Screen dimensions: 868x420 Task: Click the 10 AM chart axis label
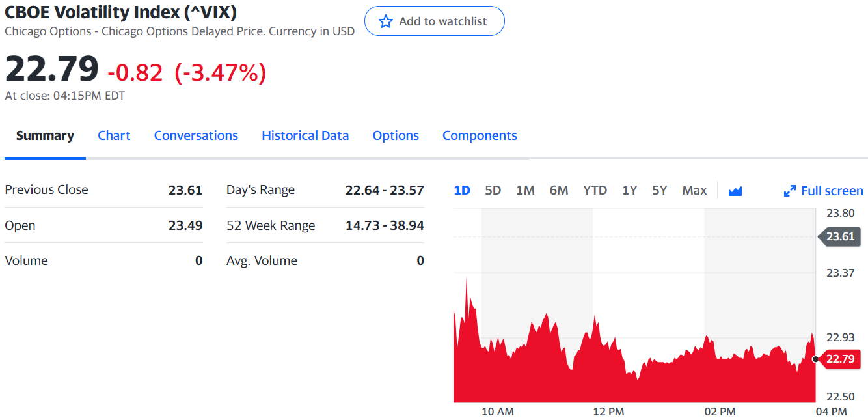click(498, 412)
